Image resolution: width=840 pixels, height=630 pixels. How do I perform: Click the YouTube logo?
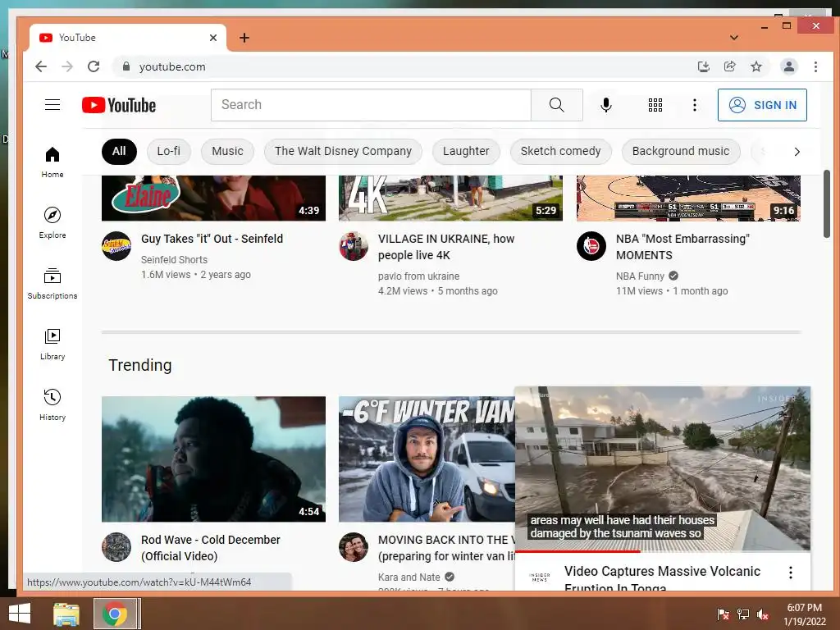coord(119,105)
